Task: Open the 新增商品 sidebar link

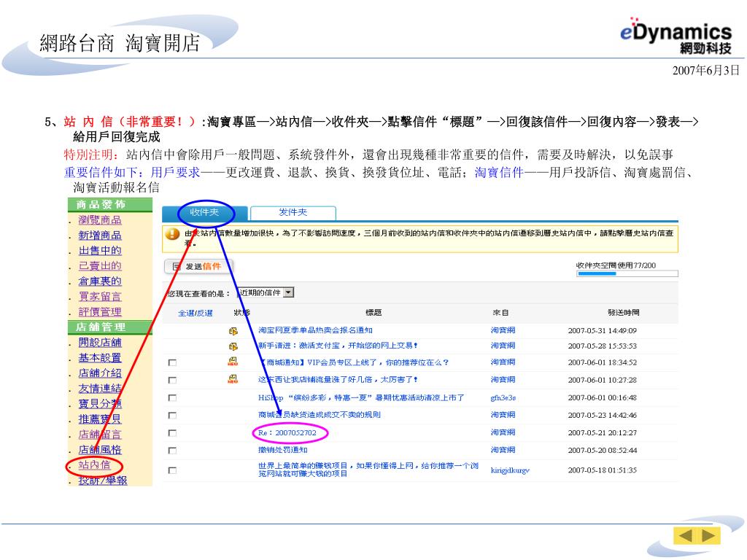Action: (100, 236)
